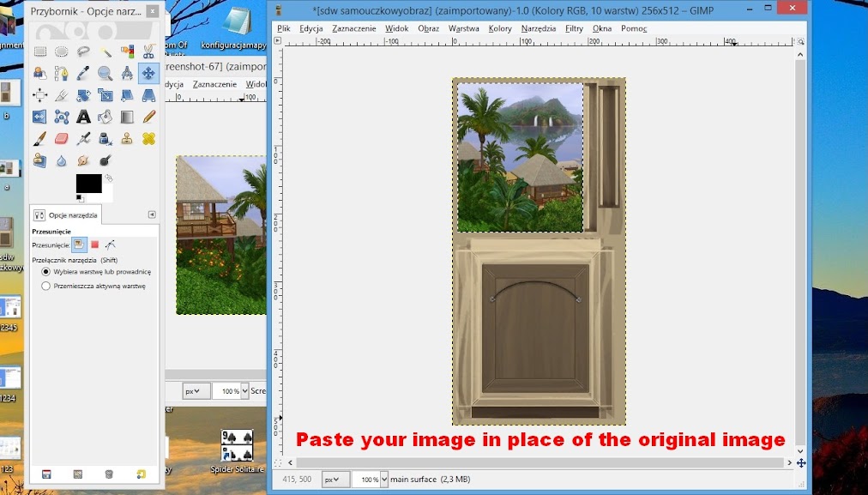Viewport: 868px width, 495px height.
Task: Select the Move tool in toolbox
Action: click(148, 73)
